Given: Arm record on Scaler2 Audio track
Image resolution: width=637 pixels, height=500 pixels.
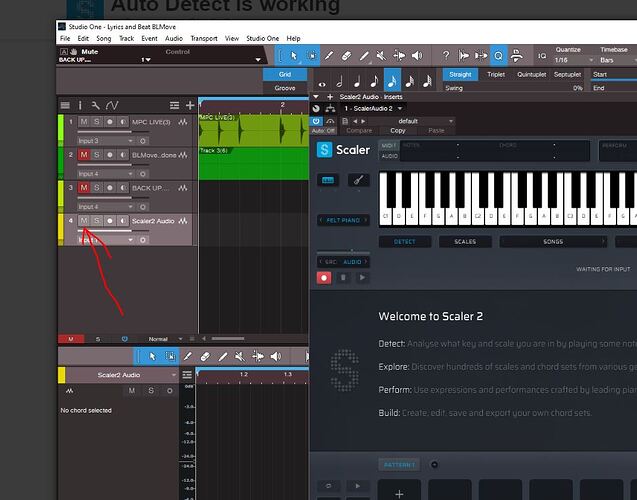Looking at the screenshot, I should coord(110,221).
